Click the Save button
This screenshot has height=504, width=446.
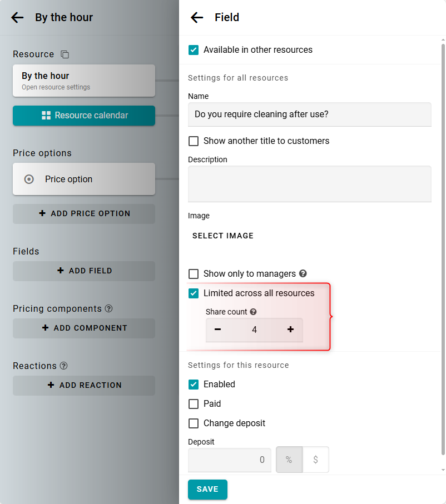click(x=207, y=490)
